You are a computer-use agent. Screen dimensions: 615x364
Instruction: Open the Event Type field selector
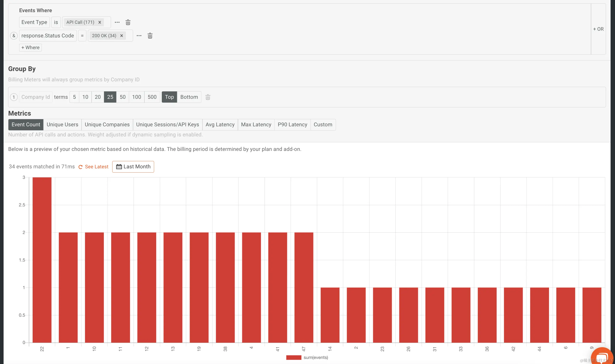click(x=34, y=22)
